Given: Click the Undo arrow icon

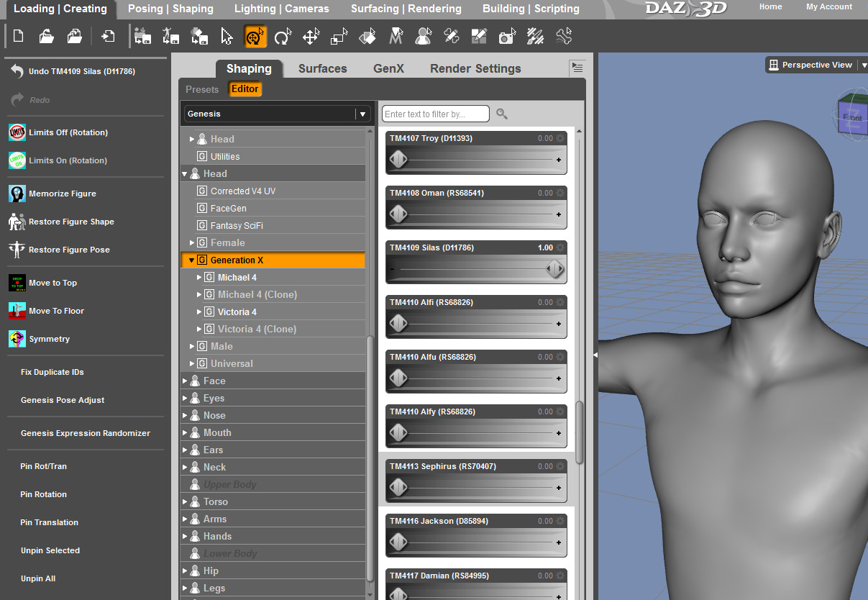Looking at the screenshot, I should [x=17, y=71].
